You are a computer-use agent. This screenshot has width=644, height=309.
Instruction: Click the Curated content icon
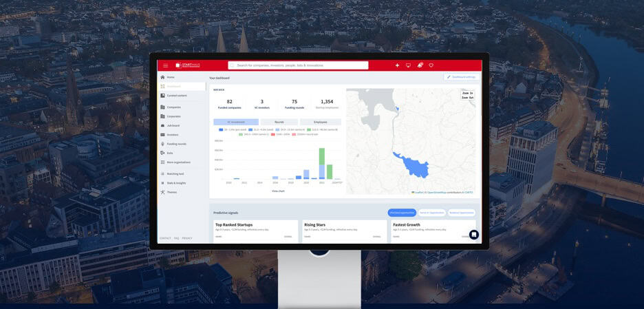point(162,96)
